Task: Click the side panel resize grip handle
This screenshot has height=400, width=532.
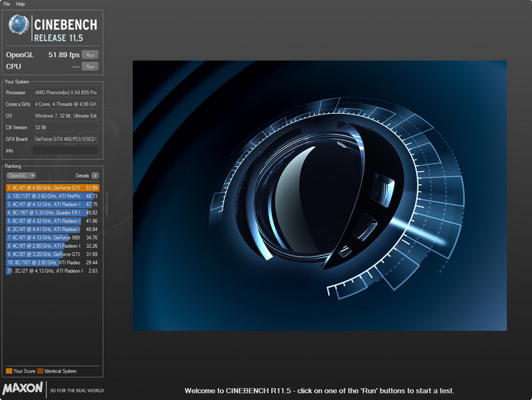Action: (107, 204)
